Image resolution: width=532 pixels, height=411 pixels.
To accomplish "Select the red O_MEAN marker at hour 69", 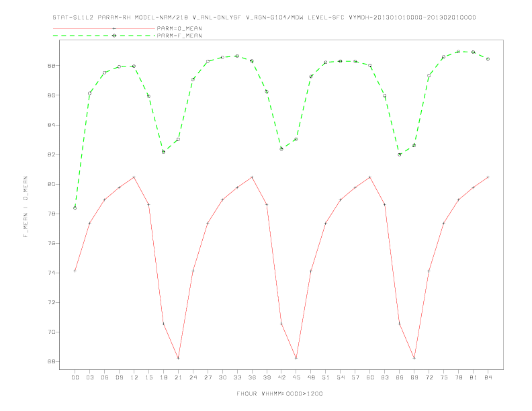I will click(x=414, y=358).
